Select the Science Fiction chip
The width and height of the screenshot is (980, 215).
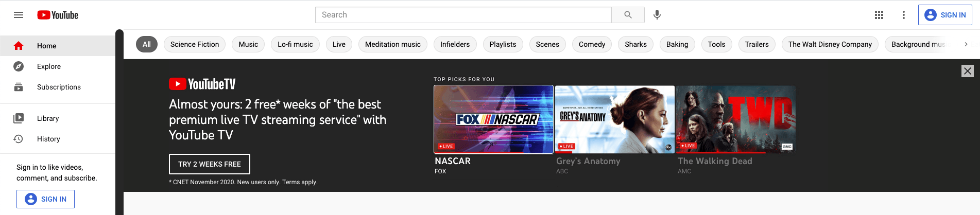point(195,44)
